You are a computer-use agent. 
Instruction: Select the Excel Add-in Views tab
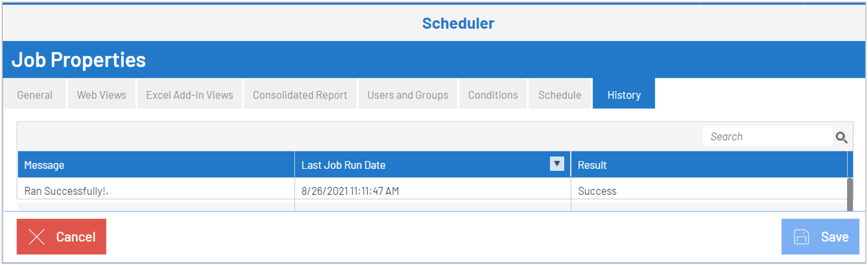189,95
